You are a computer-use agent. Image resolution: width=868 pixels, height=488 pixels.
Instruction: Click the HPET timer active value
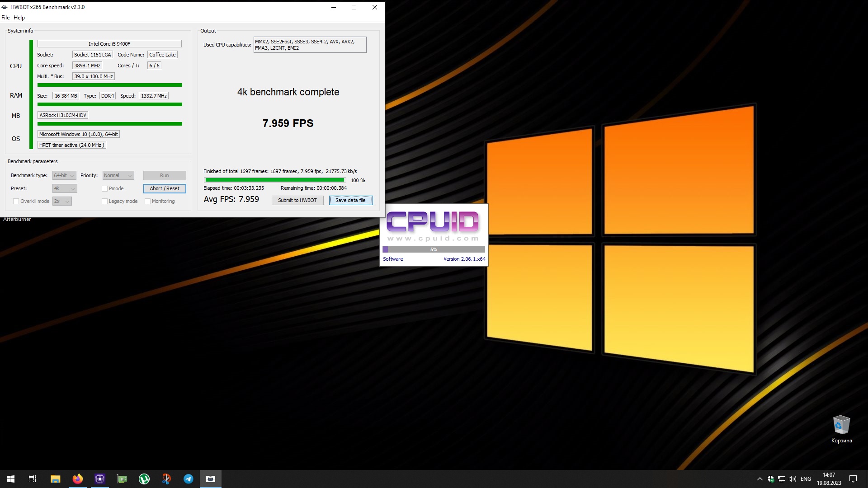point(72,145)
